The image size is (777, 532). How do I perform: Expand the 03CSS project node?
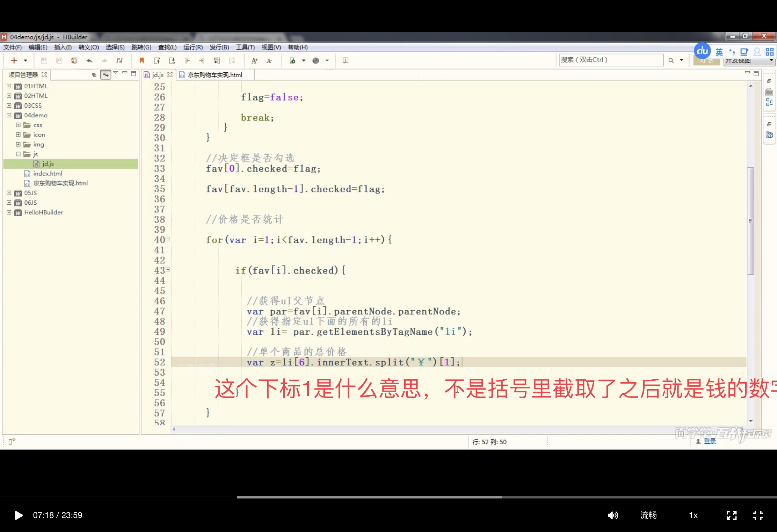pyautogui.click(x=9, y=105)
